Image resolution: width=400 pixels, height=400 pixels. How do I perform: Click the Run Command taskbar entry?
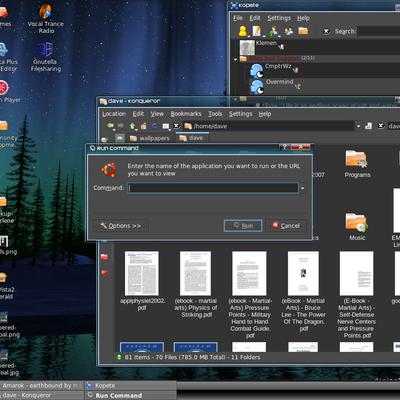tap(130, 395)
